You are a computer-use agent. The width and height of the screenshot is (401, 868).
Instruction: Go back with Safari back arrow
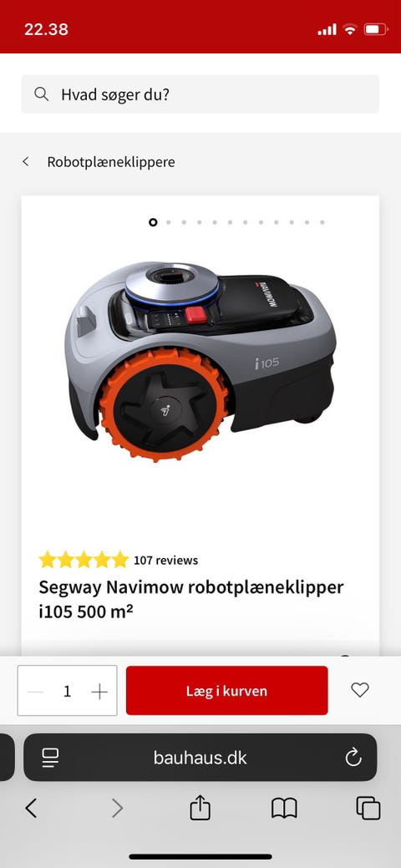pos(31,808)
